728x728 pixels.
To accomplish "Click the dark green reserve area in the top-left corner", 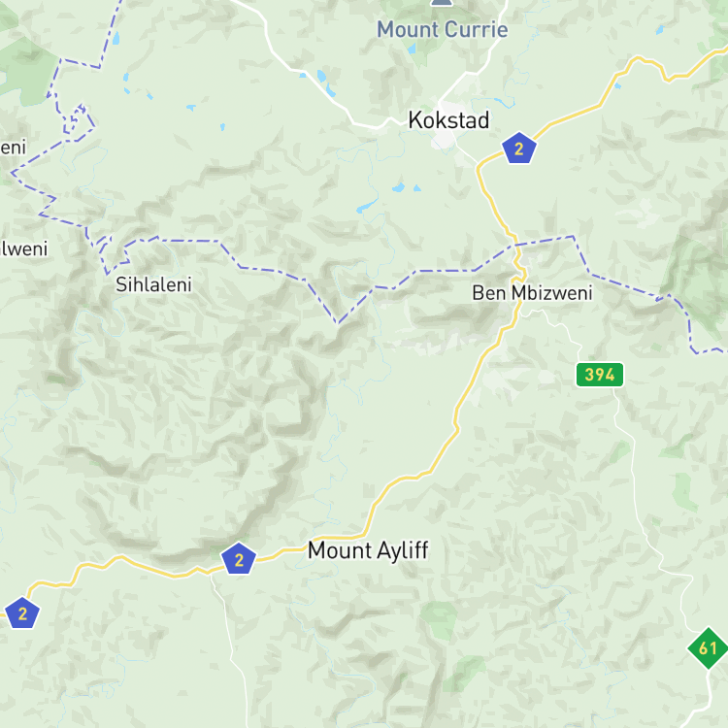I will 23,70.
